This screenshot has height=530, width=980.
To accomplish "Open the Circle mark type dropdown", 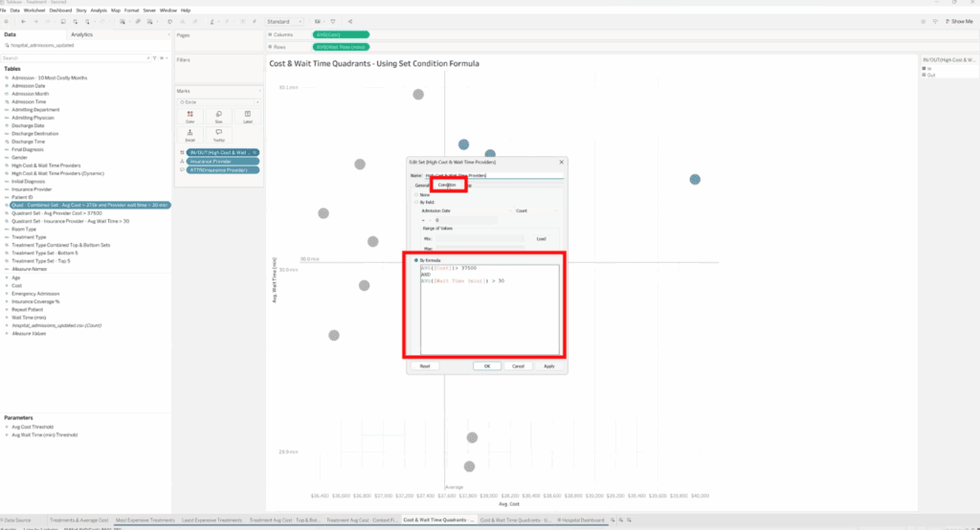I will click(x=219, y=101).
